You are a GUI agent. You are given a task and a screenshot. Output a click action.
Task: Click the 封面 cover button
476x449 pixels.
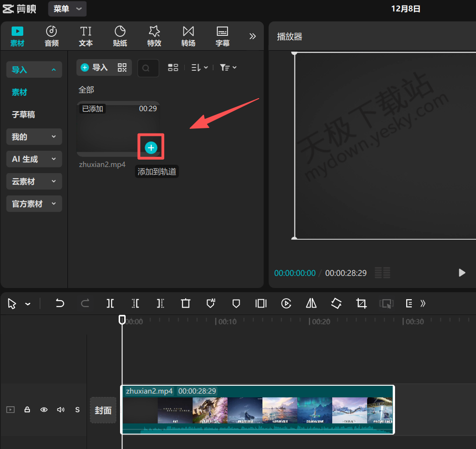click(x=103, y=410)
